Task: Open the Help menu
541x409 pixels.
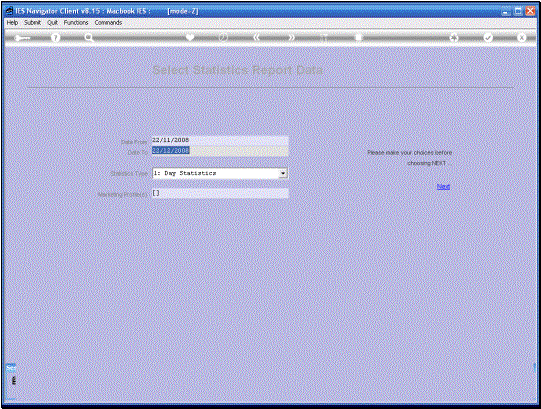Action: click(x=12, y=22)
